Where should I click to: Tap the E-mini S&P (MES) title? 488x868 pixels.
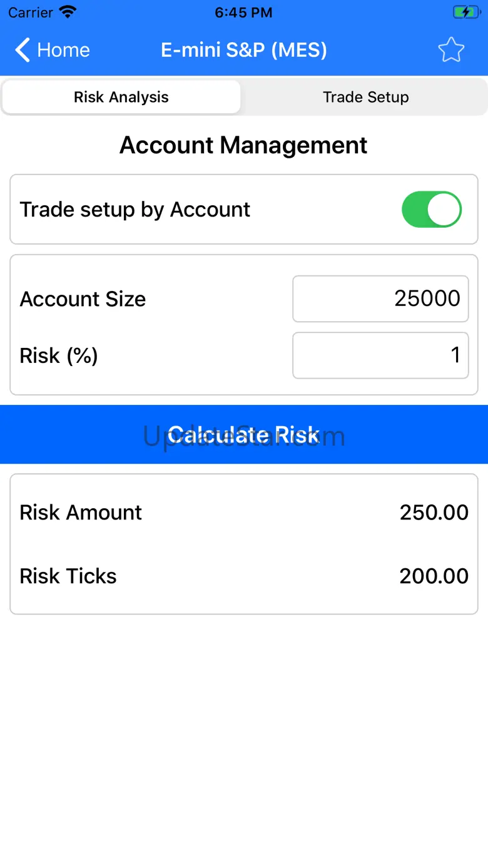coord(244,50)
